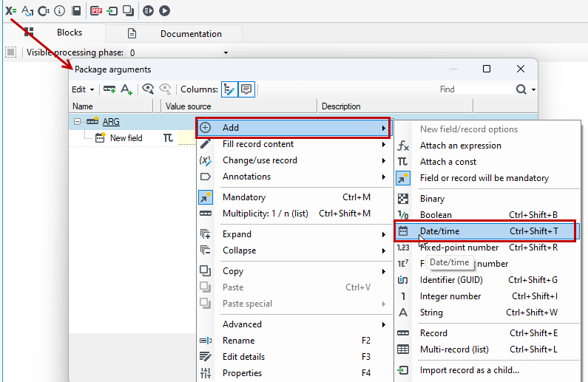Open the search options dropdown arrow
The image size is (588, 382).
(533, 89)
